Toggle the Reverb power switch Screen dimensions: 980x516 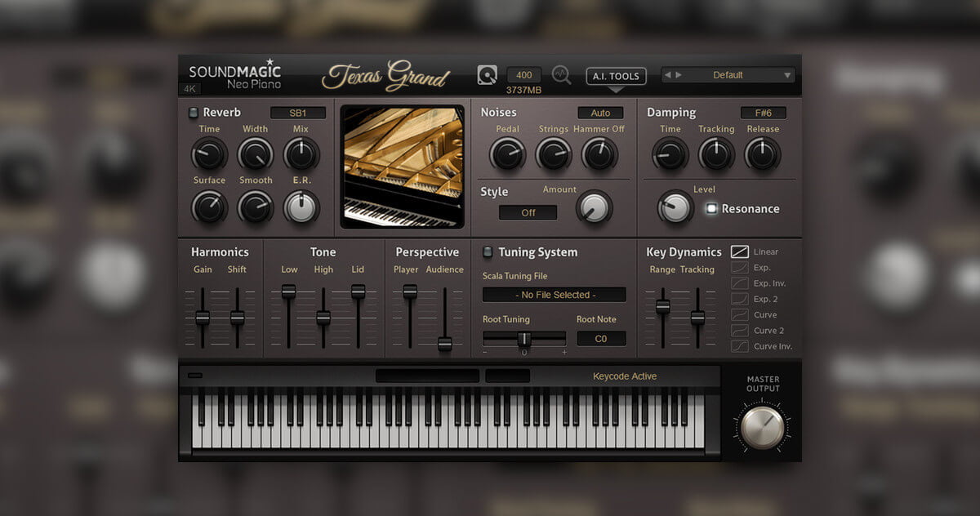[x=193, y=113]
